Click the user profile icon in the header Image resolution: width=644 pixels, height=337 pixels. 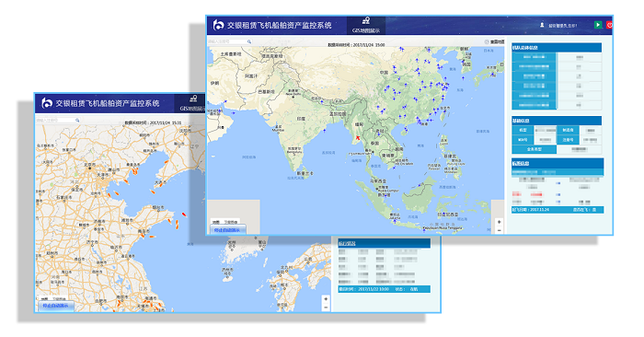click(x=542, y=25)
